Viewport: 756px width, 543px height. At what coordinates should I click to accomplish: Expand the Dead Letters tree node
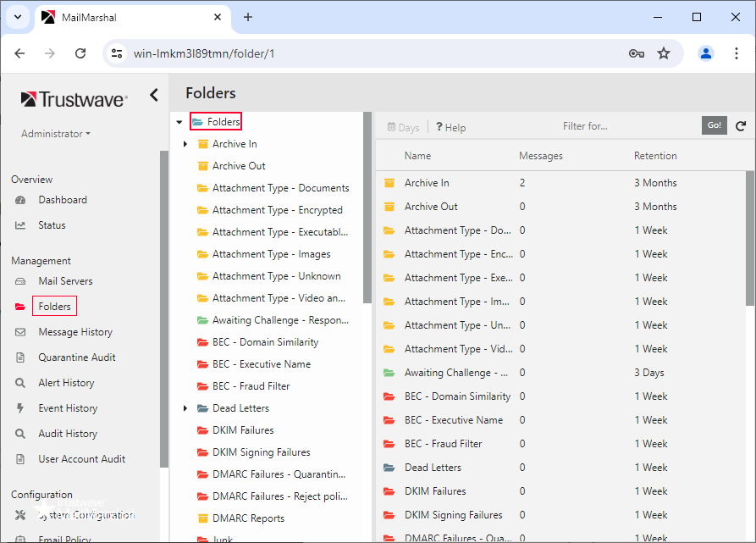point(185,408)
